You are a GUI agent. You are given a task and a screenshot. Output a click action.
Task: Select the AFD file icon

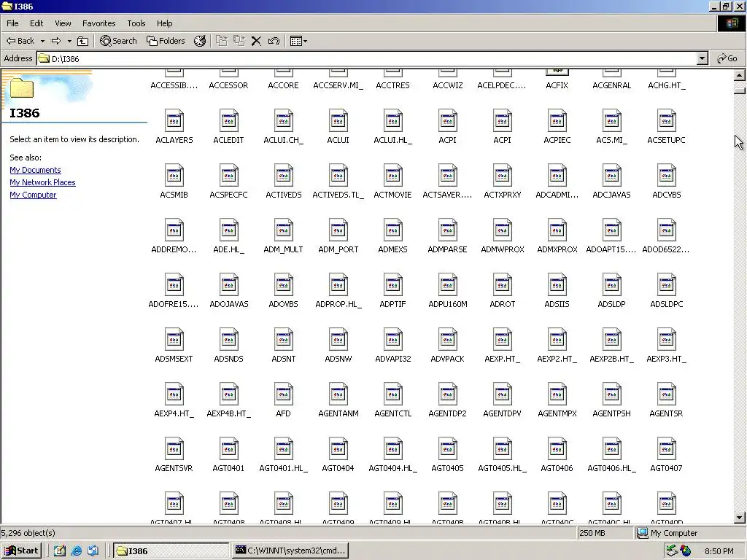[x=284, y=394]
